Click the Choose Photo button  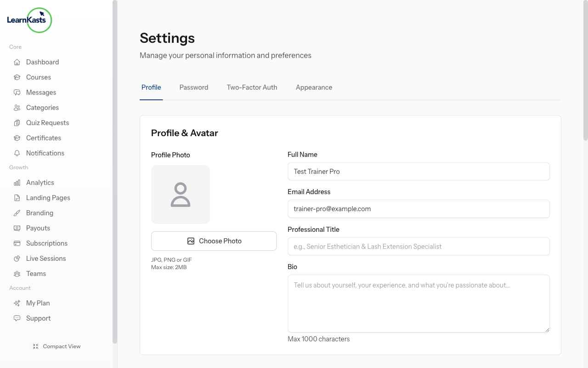click(214, 241)
